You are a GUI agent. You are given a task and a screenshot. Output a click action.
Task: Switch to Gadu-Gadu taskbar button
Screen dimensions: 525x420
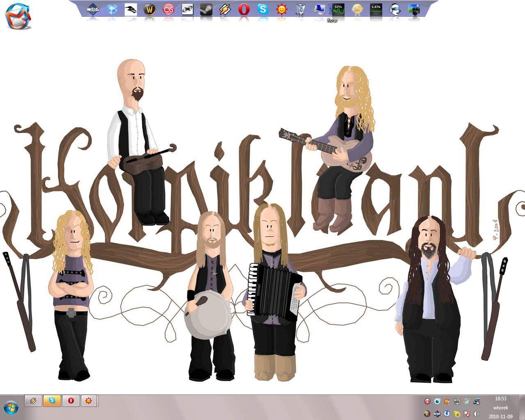point(89,401)
